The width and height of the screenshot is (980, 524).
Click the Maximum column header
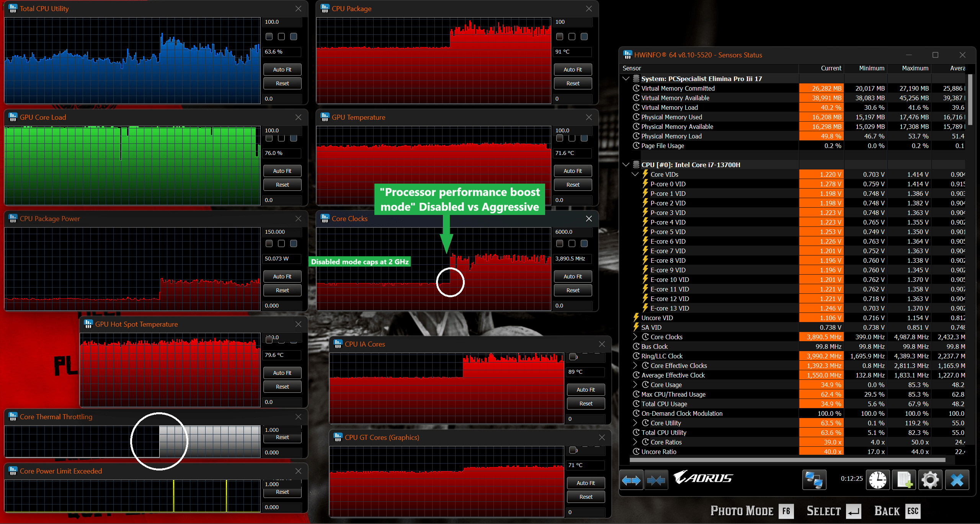point(909,68)
